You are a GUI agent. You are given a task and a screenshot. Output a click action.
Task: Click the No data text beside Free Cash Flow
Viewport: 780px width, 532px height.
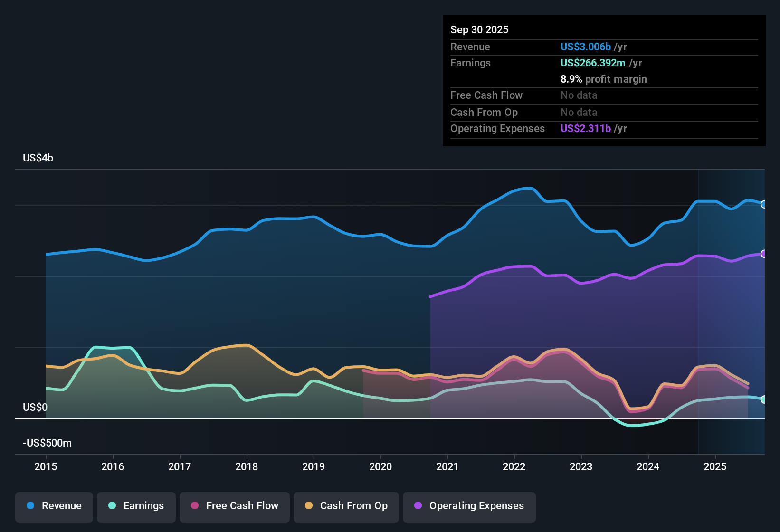pyautogui.click(x=579, y=95)
